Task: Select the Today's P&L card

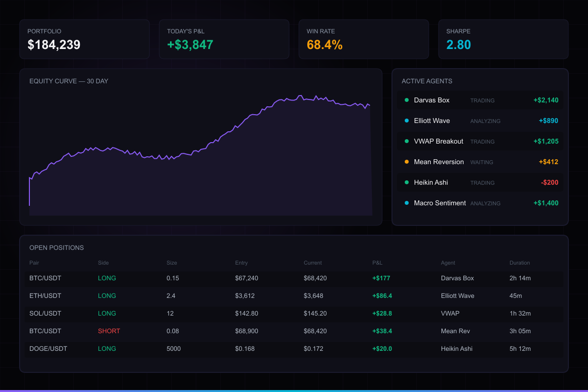Action: coord(224,39)
